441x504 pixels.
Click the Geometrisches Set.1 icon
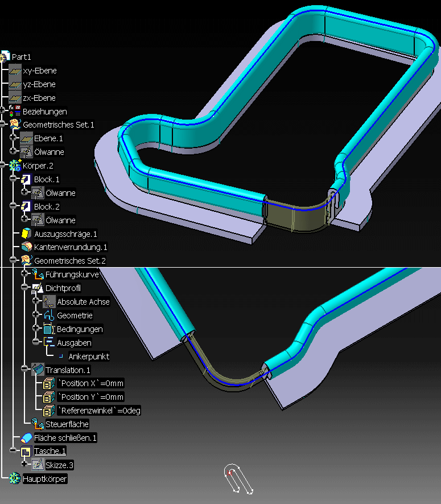15,124
